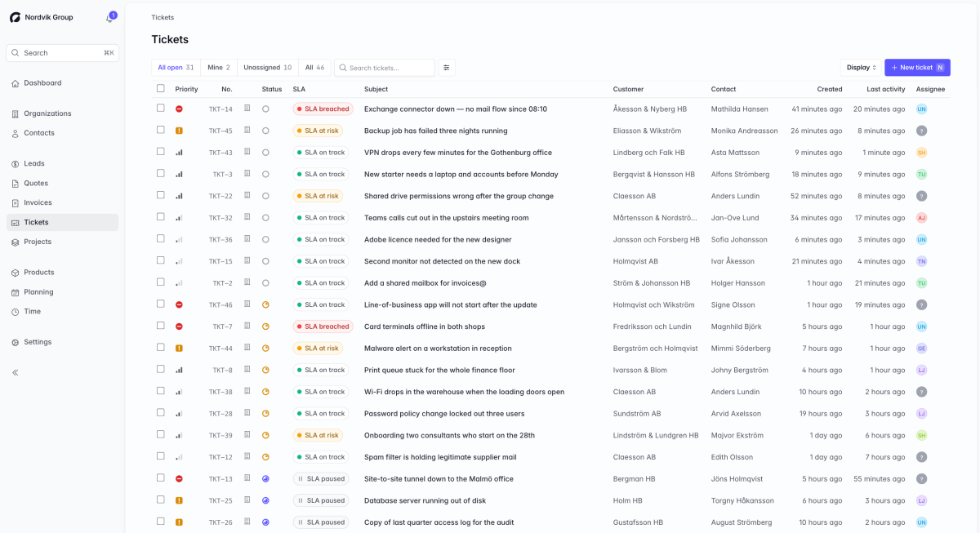Open Tickets in the sidebar
Viewport: 980px width, 533px height.
[62, 222]
